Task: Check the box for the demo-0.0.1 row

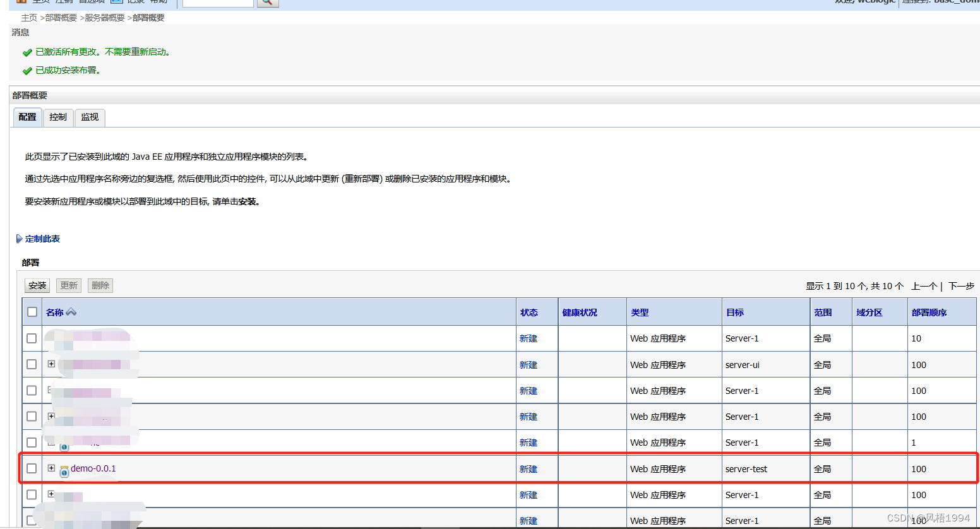Action: point(32,468)
